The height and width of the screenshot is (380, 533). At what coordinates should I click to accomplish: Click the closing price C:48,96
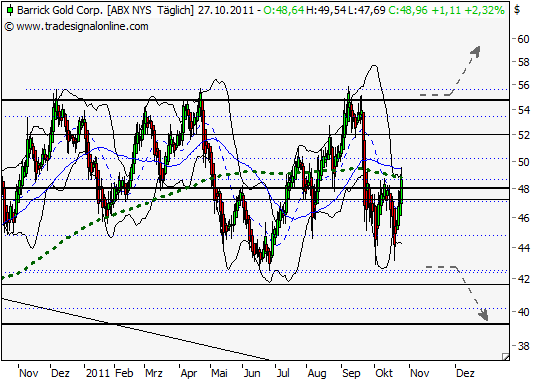point(408,10)
